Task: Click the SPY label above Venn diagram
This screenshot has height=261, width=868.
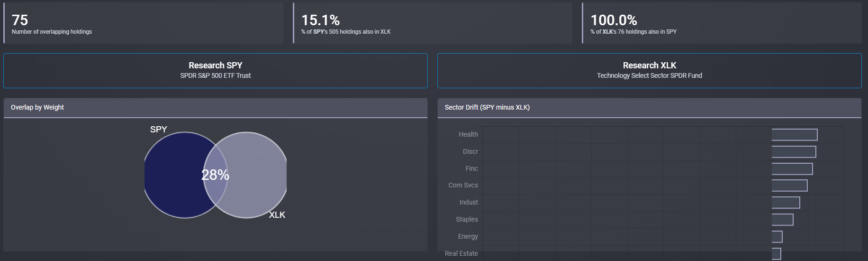Action: pos(159,130)
